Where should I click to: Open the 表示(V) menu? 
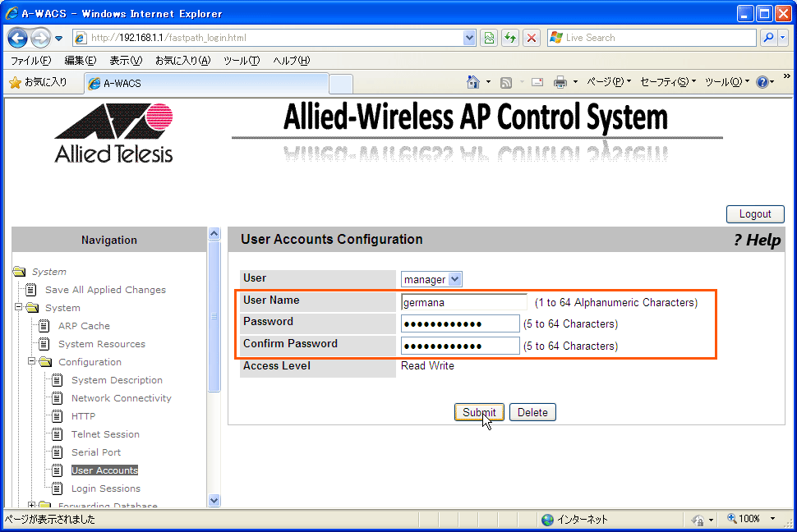(x=126, y=61)
